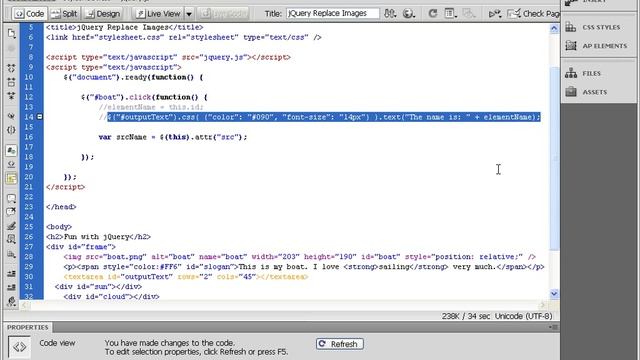The height and width of the screenshot is (360, 640).
Task: Toggle Live View on
Action: click(158, 14)
